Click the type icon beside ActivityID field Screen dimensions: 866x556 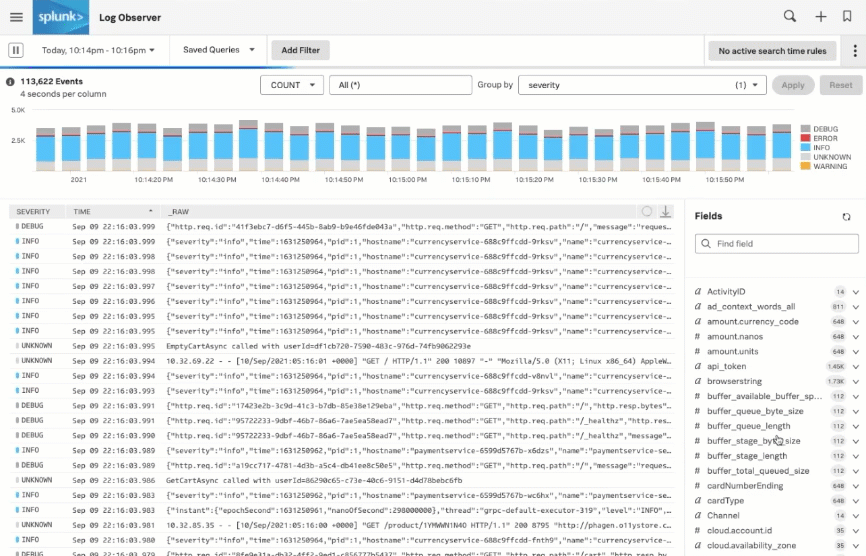698,292
